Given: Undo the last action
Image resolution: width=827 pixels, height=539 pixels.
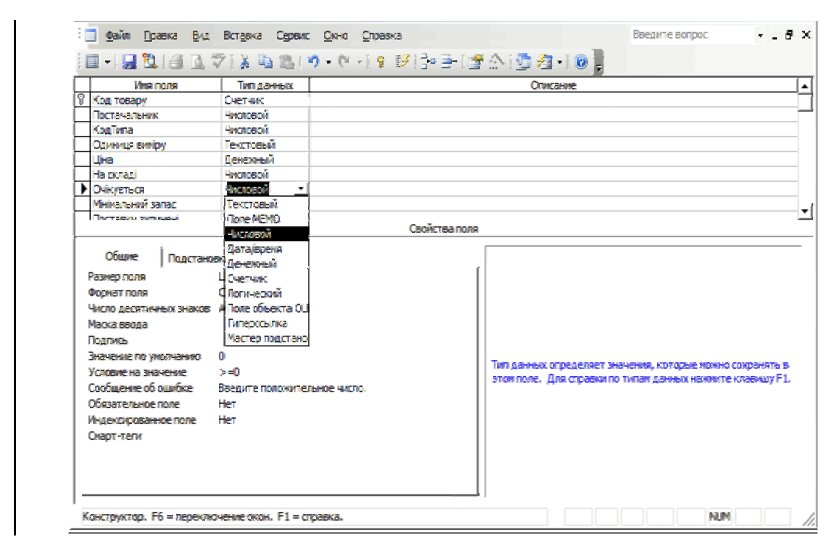Looking at the screenshot, I should click(313, 62).
